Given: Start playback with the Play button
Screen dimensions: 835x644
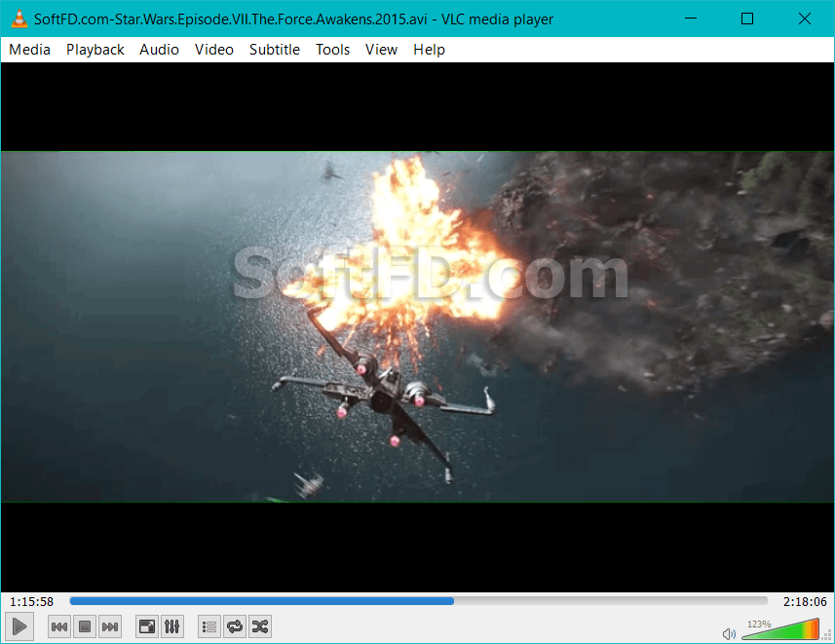Looking at the screenshot, I should pos(19,626).
